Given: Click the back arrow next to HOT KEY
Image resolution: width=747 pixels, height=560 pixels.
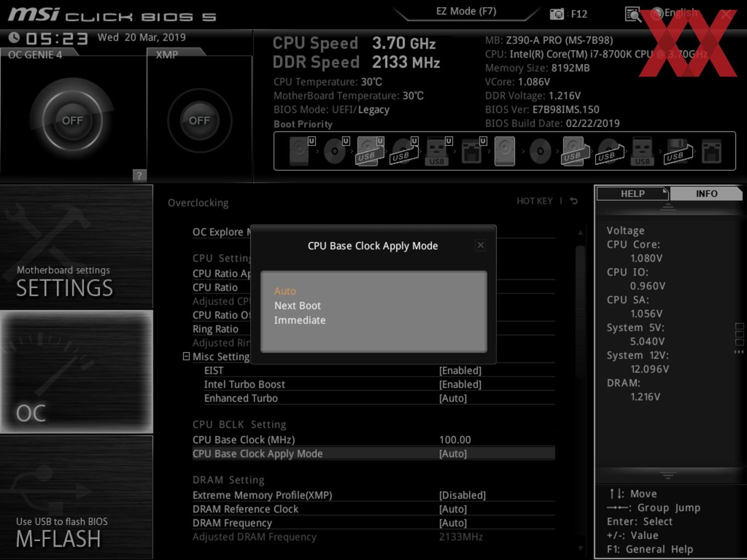Looking at the screenshot, I should [x=574, y=201].
